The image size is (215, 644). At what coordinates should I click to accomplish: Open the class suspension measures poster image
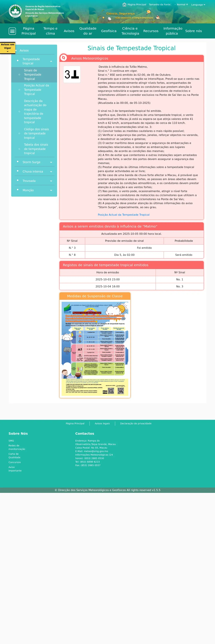point(95,349)
